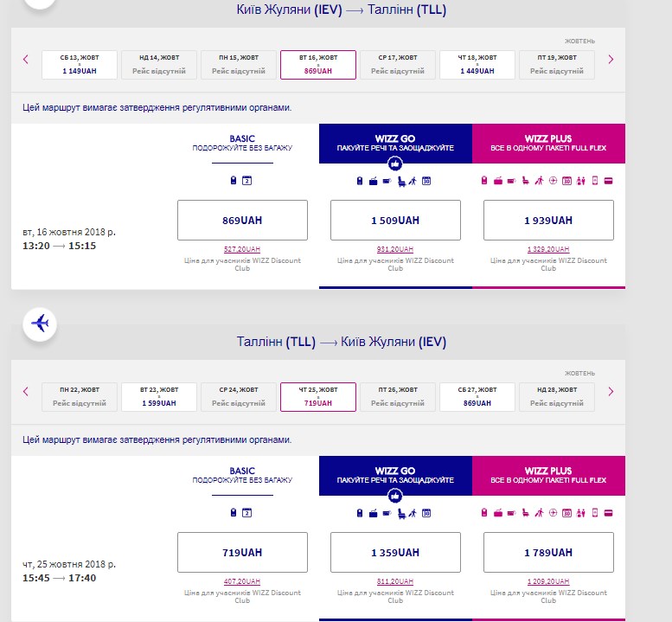The width and height of the screenshot is (672, 622).
Task: Click the rightmost card icon in outbound WIZZ PLUS
Action: 609,181
